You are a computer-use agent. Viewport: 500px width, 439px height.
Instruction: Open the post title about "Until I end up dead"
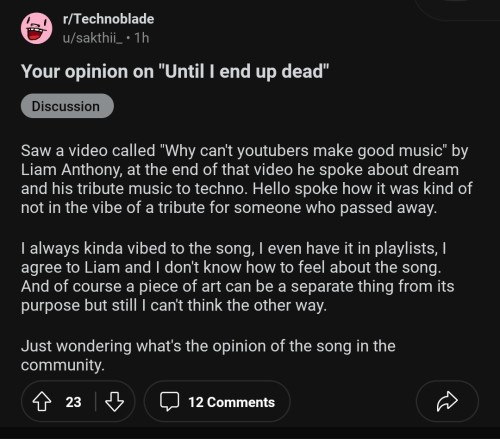click(x=175, y=71)
